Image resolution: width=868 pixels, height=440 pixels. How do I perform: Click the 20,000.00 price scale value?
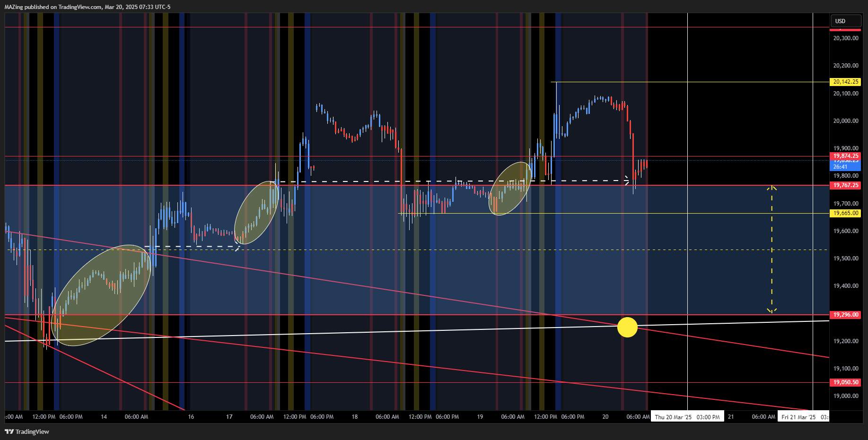846,121
